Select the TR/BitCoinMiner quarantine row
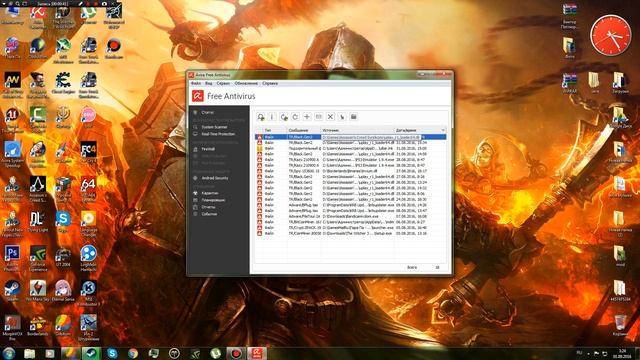Viewport: 640px width, 360px height. [x=351, y=222]
